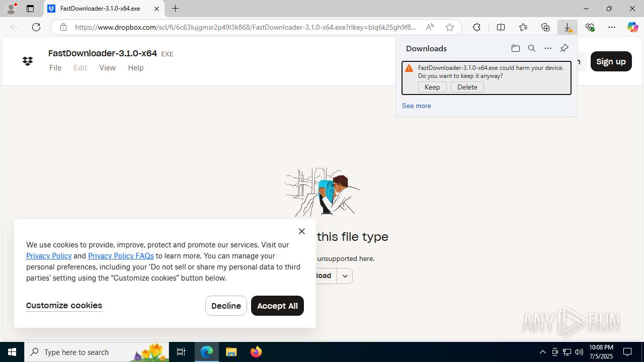Open Copilot sidebar icon
The image size is (644, 362).
[632, 27]
